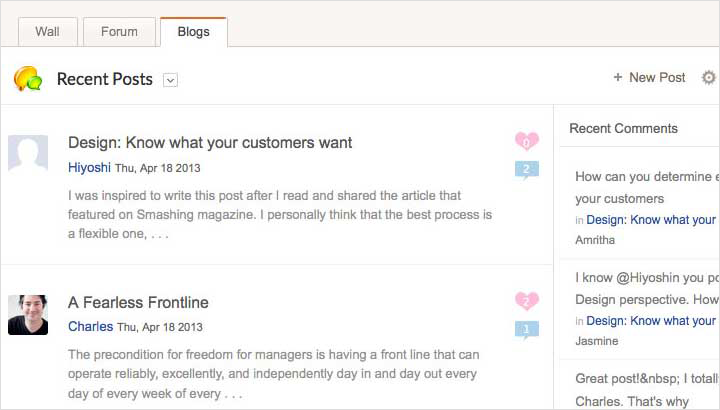This screenshot has width=720, height=410.
Task: Open comment bubble on Fearless Frontline post
Action: pos(527,329)
